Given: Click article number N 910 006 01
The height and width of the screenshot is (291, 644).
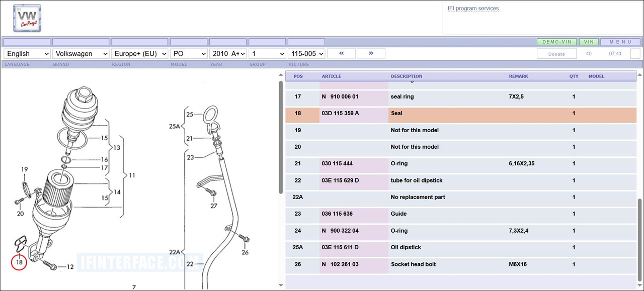Looking at the screenshot, I should point(340,96).
